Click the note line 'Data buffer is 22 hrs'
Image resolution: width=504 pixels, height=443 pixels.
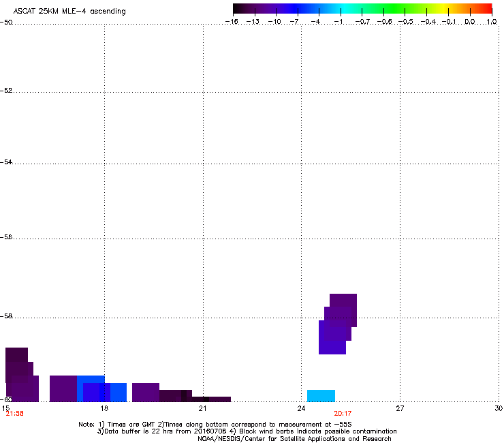point(247,431)
